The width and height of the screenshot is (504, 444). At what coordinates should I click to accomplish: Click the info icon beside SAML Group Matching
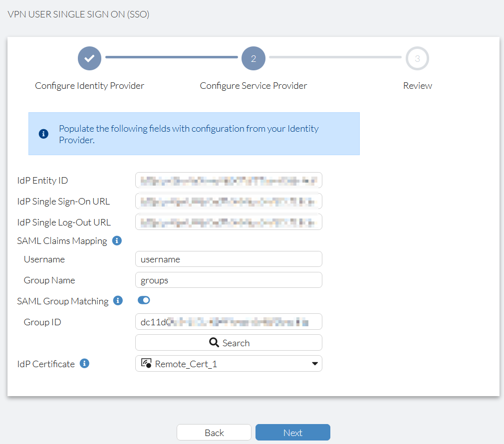click(118, 300)
